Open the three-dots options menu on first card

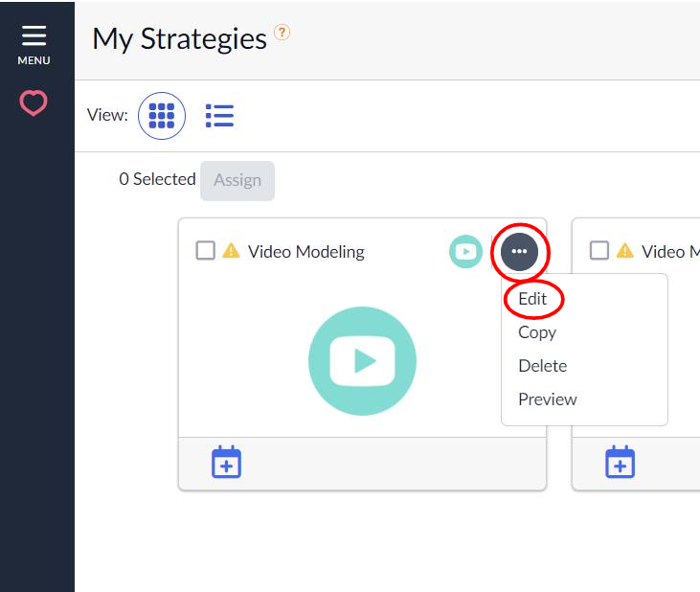click(x=519, y=251)
